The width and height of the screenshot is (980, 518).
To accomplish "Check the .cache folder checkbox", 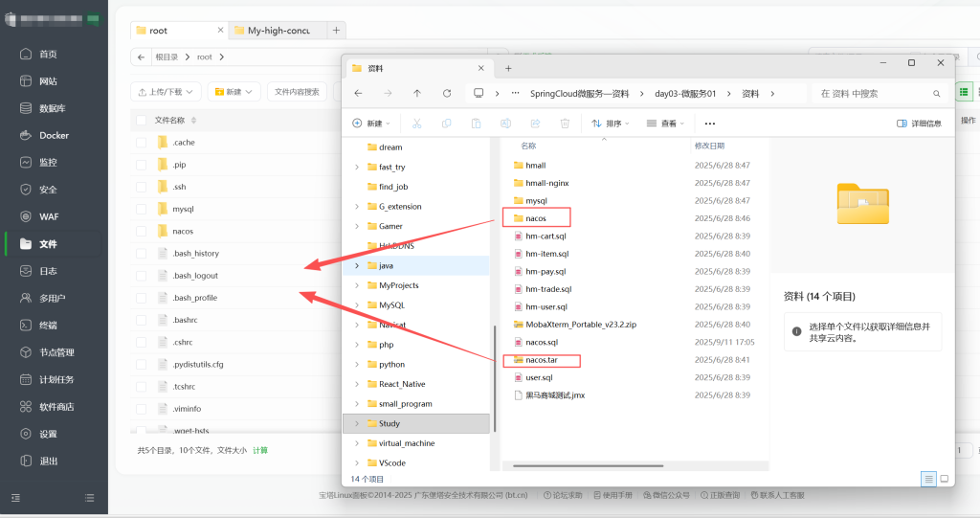I will [142, 143].
